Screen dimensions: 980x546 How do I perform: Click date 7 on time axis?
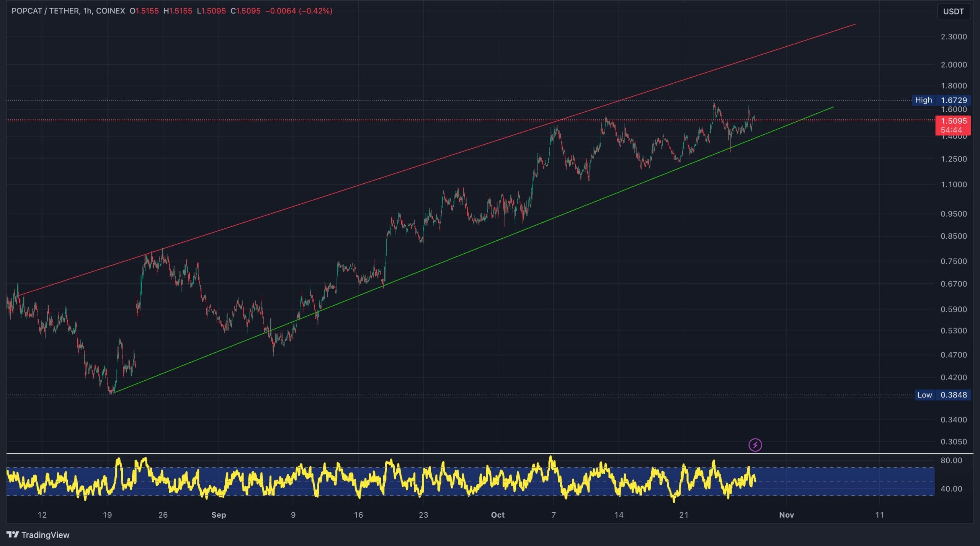pyautogui.click(x=554, y=515)
